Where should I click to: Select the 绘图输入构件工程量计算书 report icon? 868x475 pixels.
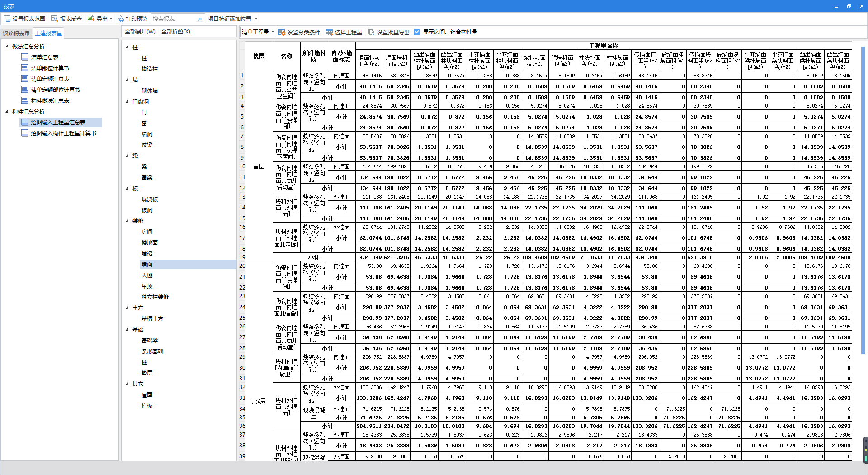coord(25,133)
